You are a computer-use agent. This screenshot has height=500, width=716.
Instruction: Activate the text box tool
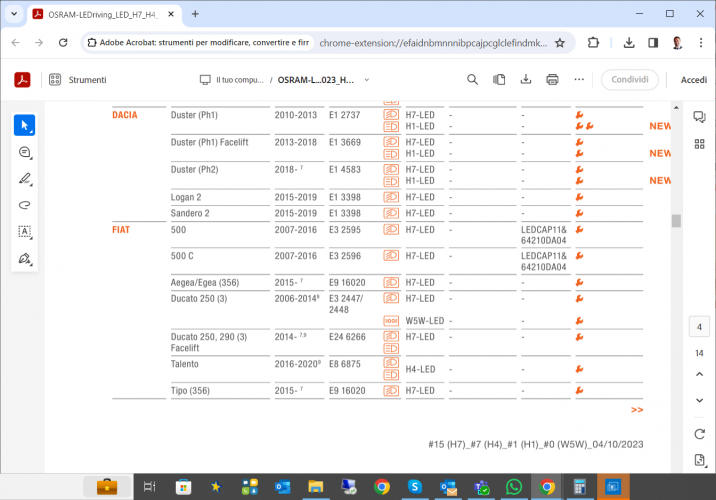click(25, 232)
